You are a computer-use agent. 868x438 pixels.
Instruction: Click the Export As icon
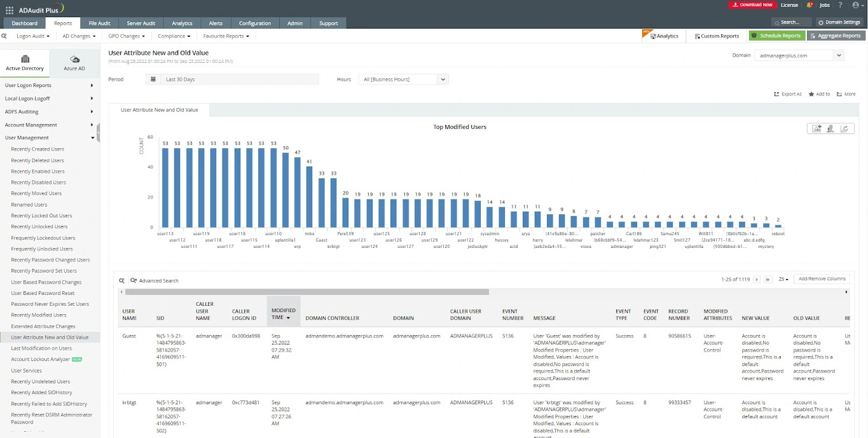[x=776, y=94]
